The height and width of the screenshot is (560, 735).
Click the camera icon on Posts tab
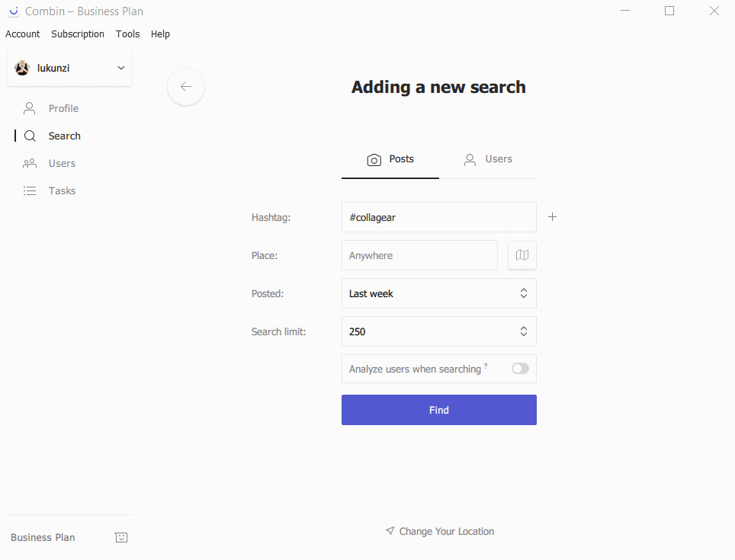pos(374,160)
